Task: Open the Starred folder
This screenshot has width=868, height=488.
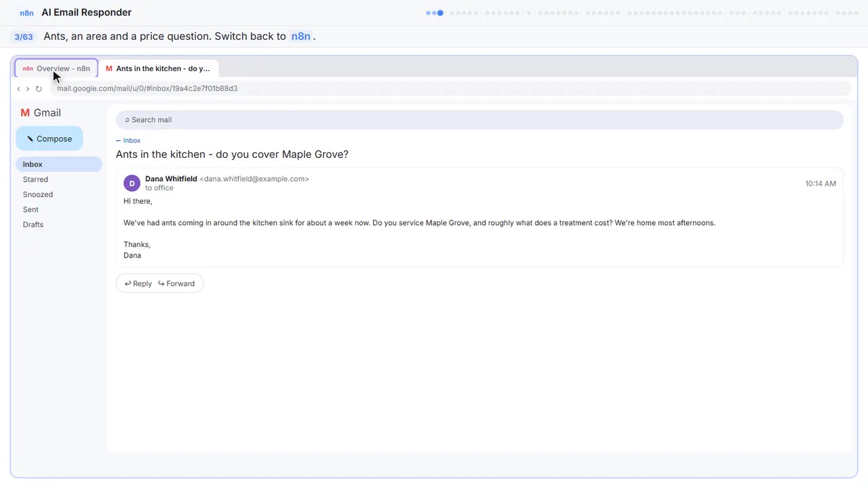Action: click(x=59, y=180)
